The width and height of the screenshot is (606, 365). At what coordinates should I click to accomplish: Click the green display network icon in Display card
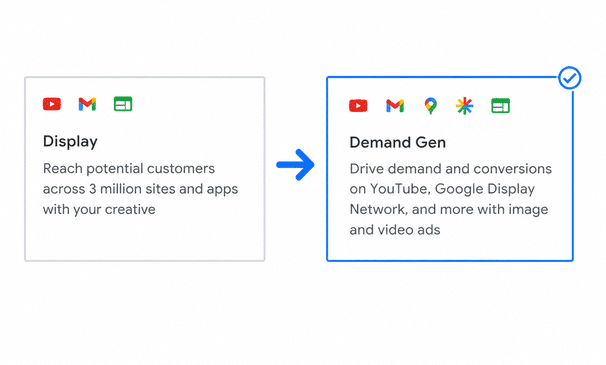point(123,104)
